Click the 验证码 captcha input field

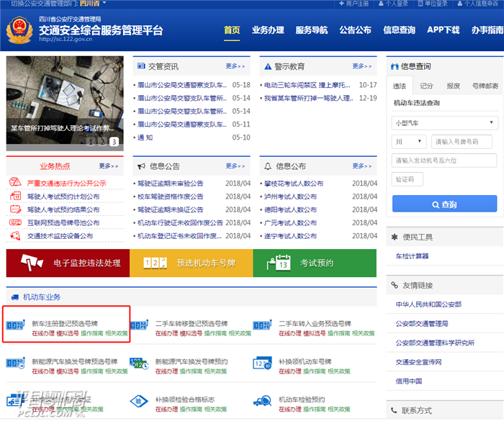[408, 179]
